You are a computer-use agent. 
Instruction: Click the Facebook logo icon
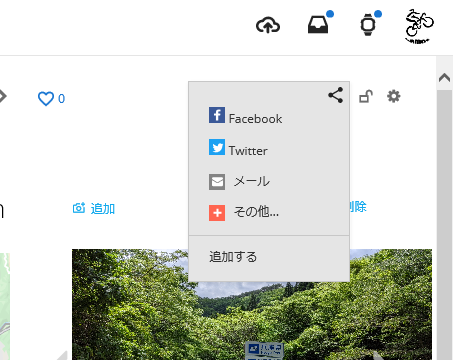point(217,115)
